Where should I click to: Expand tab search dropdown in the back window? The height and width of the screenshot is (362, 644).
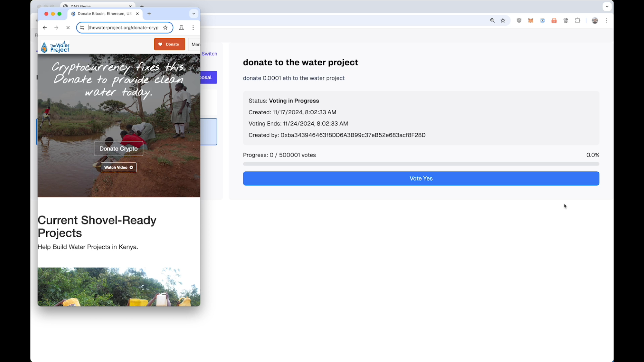coord(607,6)
